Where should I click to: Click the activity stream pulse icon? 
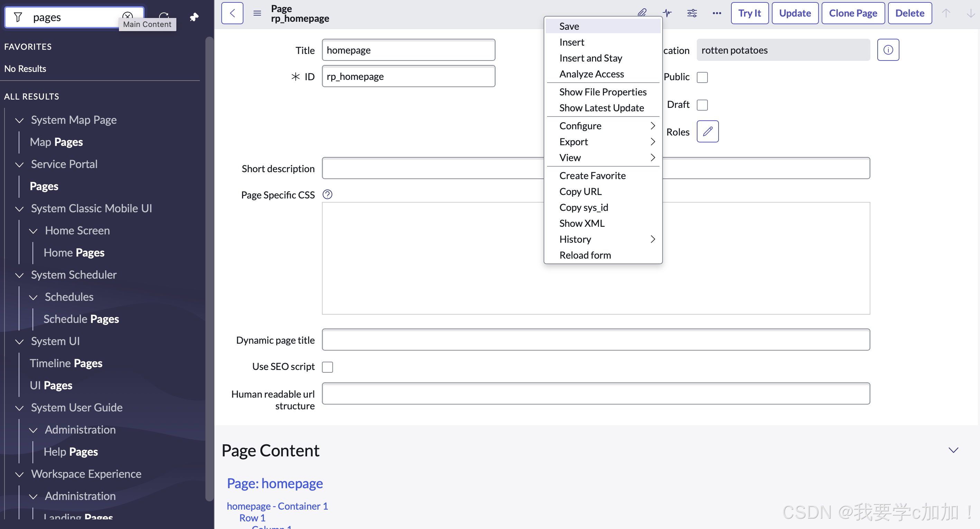tap(667, 13)
